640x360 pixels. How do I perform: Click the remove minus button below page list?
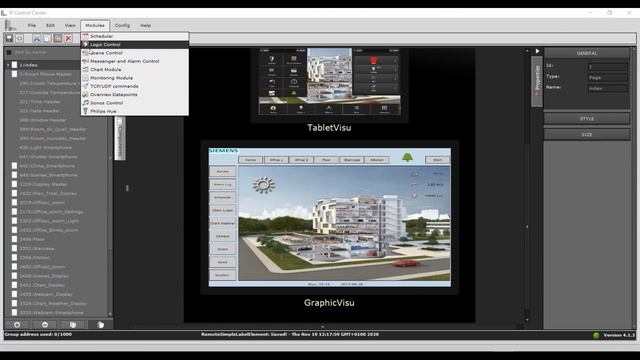pyautogui.click(x=45, y=325)
